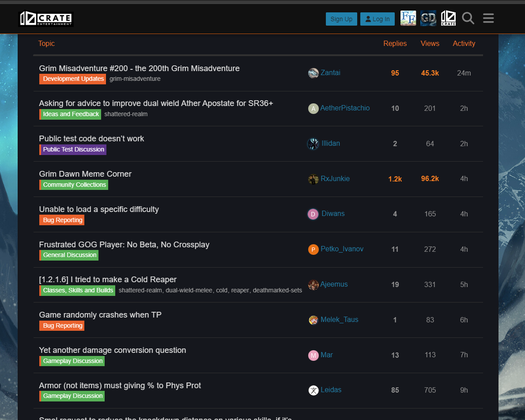The height and width of the screenshot is (420, 525).
Task: Click the 45.3k views count
Action: tap(430, 73)
